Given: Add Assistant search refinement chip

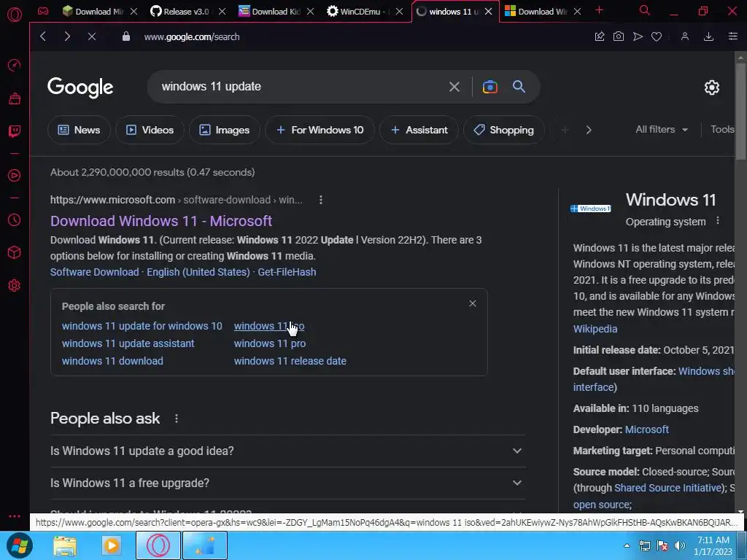Looking at the screenshot, I should pos(419,130).
